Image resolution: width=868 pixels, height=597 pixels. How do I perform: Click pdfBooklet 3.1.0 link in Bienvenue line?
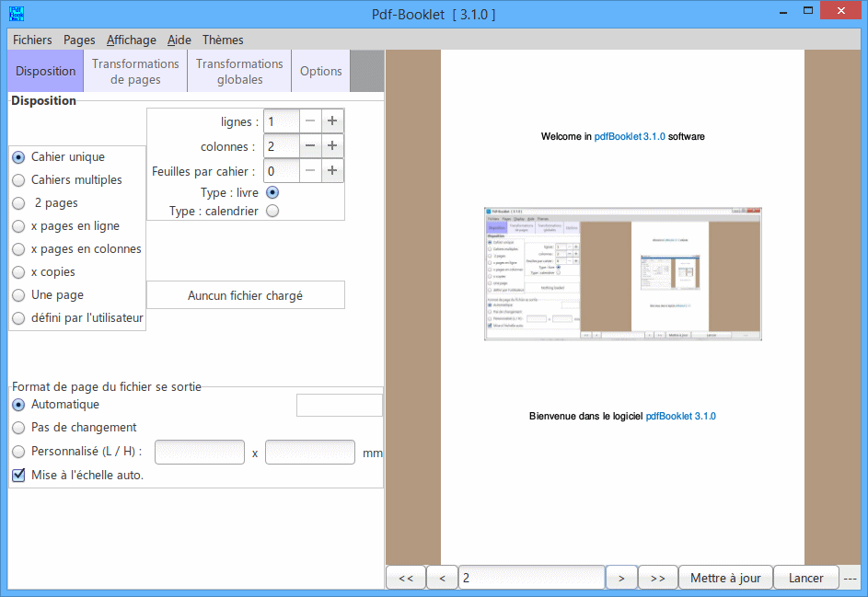click(680, 416)
